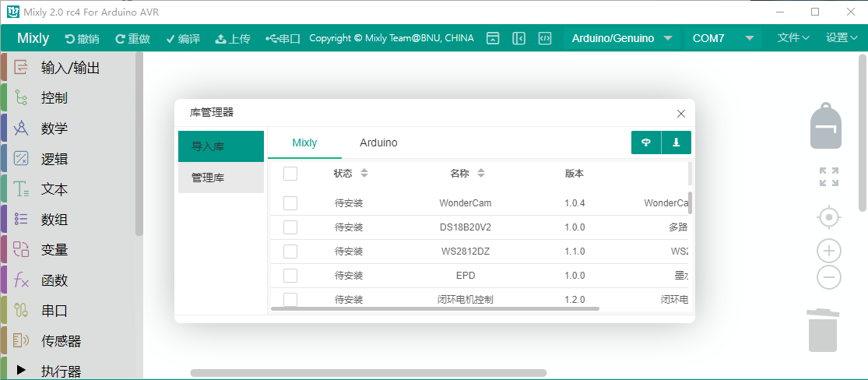The width and height of the screenshot is (868, 380).
Task: Toggle the select-all header checkbox
Action: (x=290, y=174)
